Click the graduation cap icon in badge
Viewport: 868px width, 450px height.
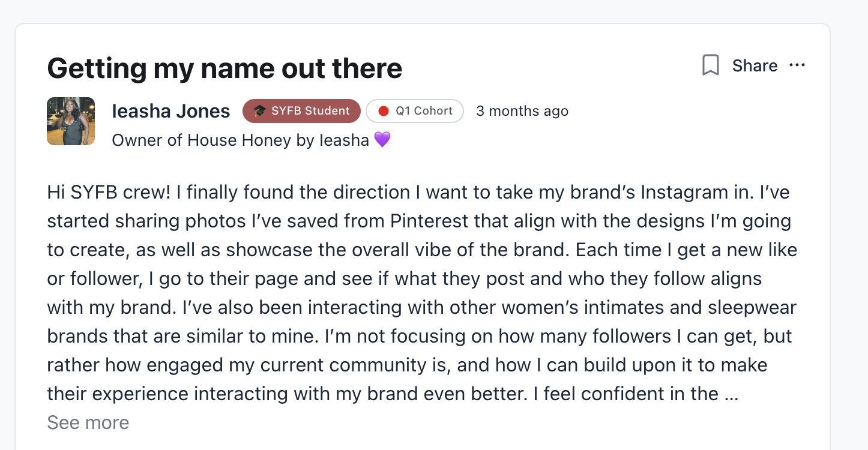(259, 111)
